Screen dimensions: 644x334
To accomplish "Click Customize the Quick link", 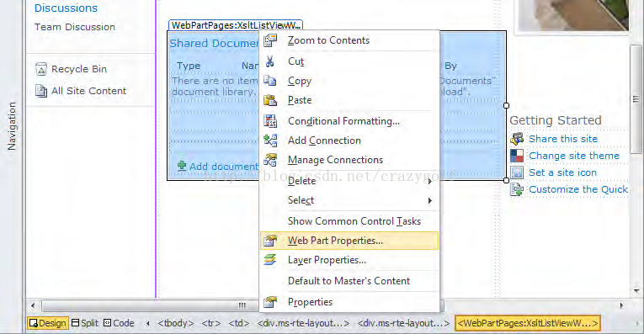I will 578,189.
